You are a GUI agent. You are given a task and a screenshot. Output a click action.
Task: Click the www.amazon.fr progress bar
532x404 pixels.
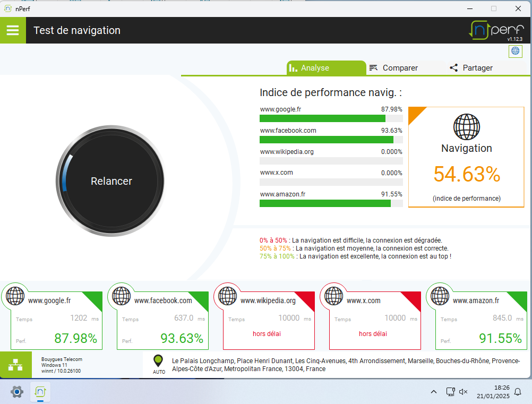[x=331, y=203]
